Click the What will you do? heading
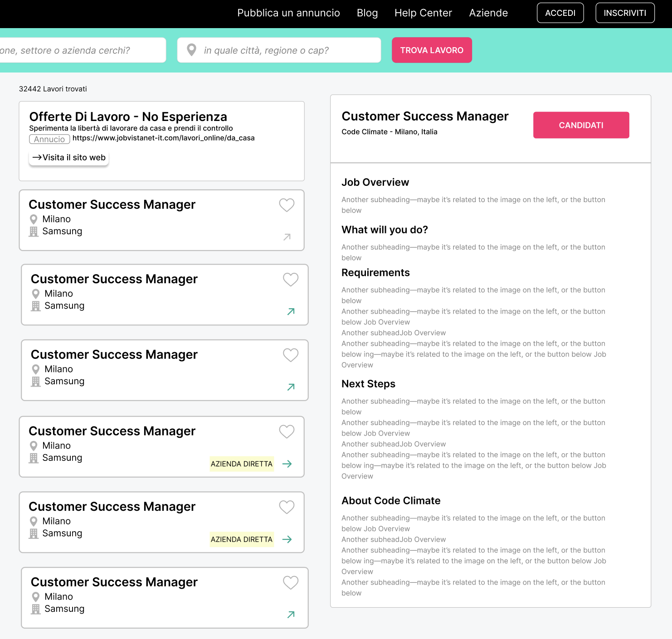The width and height of the screenshot is (672, 639). point(385,230)
